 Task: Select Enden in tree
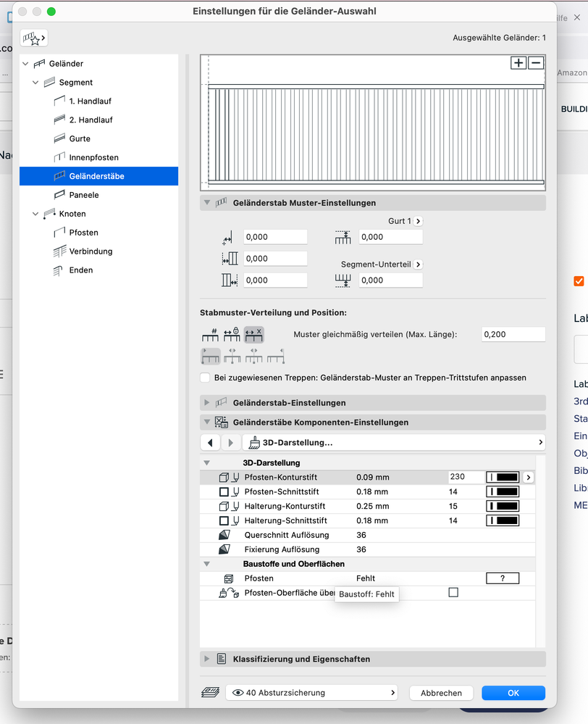[x=81, y=270]
